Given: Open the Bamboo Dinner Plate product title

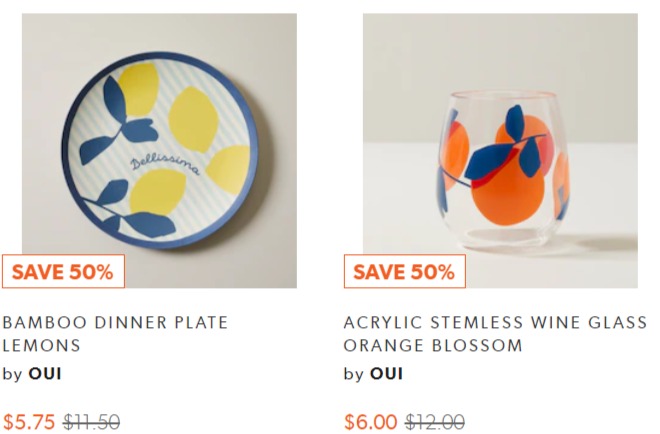Looking at the screenshot, I should pos(115,334).
